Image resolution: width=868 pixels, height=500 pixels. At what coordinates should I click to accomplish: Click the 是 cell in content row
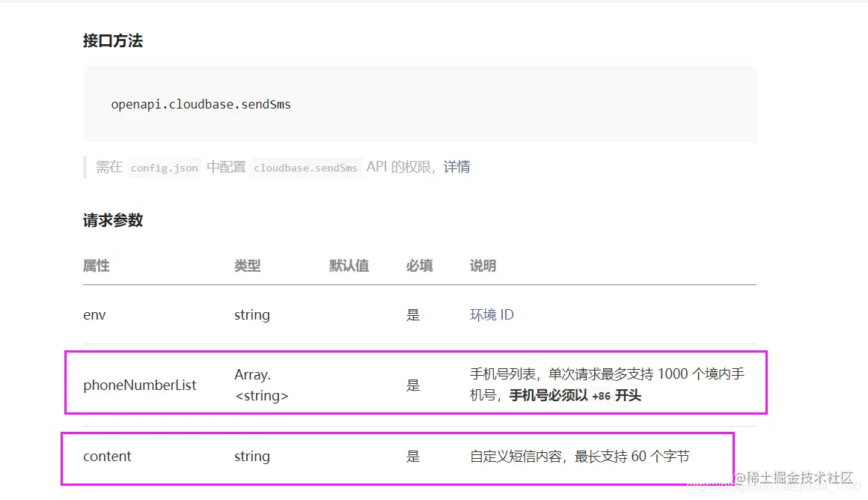(x=413, y=457)
